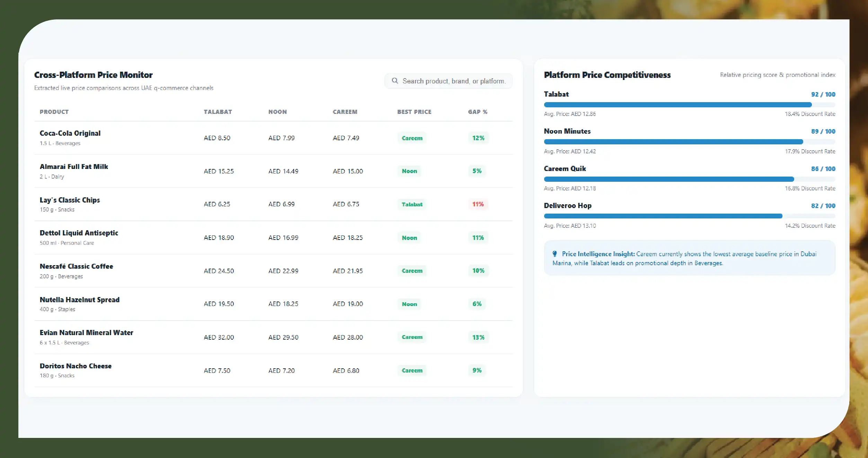Viewport: 868px width, 458px height.
Task: Click the 5% gap badge for Almarai Milk
Action: click(x=477, y=171)
